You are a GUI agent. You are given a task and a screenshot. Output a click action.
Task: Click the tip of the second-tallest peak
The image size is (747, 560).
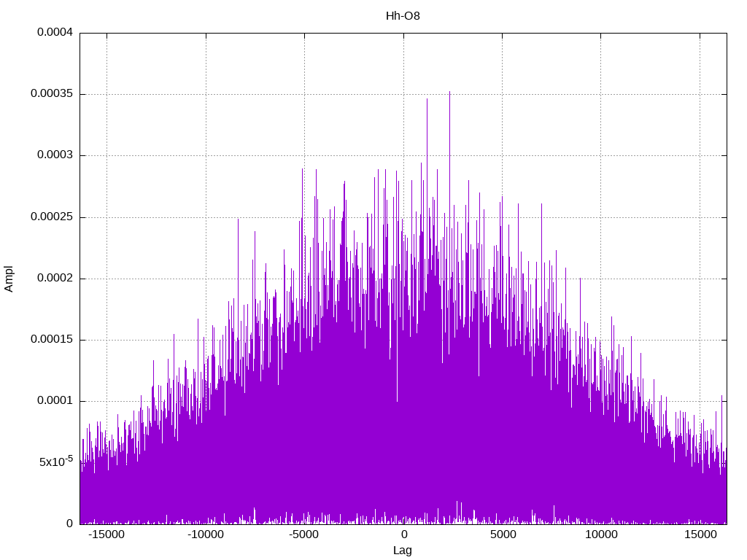point(427,99)
